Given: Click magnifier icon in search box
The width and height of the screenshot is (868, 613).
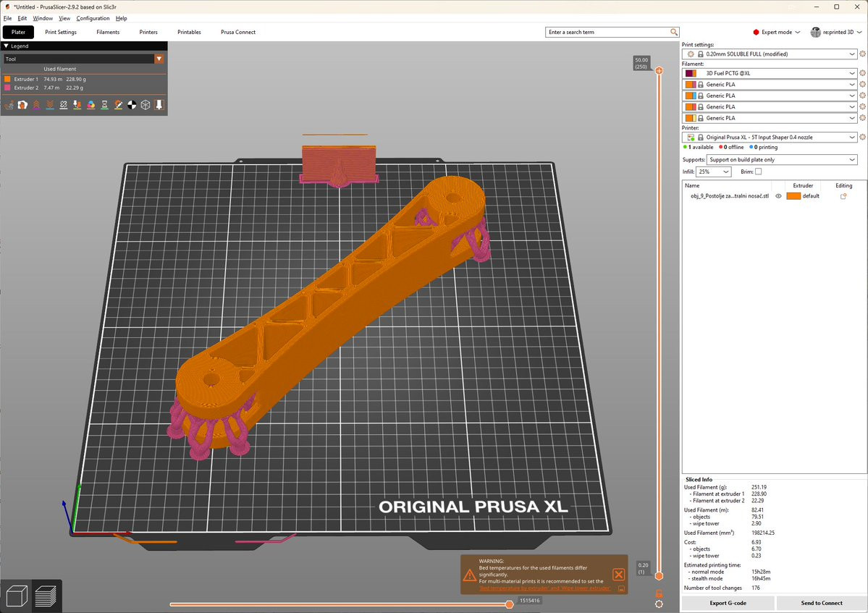Looking at the screenshot, I should tap(674, 32).
